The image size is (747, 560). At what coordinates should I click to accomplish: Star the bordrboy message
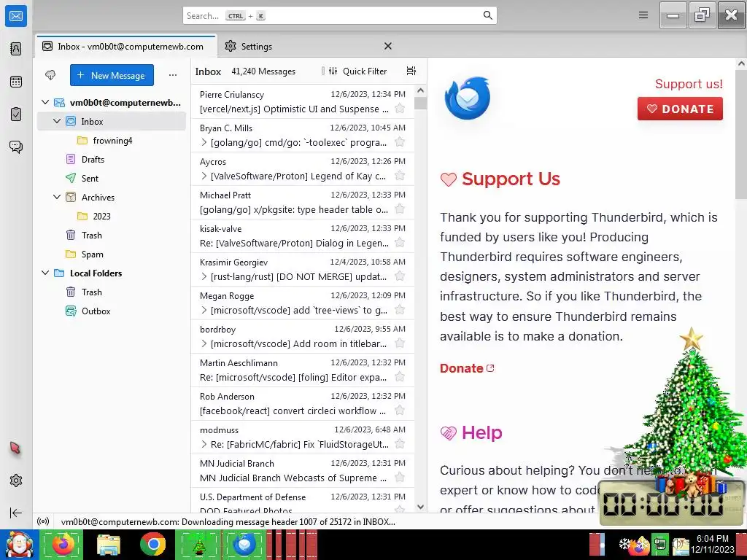point(400,343)
